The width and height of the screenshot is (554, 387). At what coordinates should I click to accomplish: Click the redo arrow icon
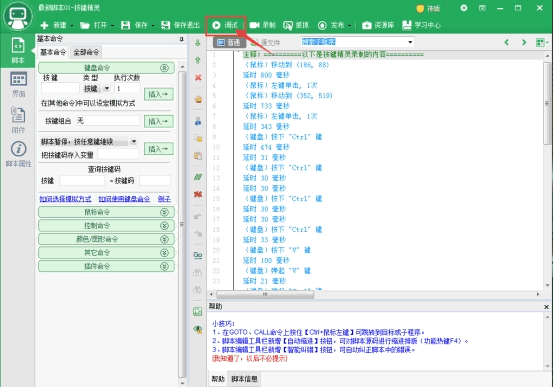(198, 234)
